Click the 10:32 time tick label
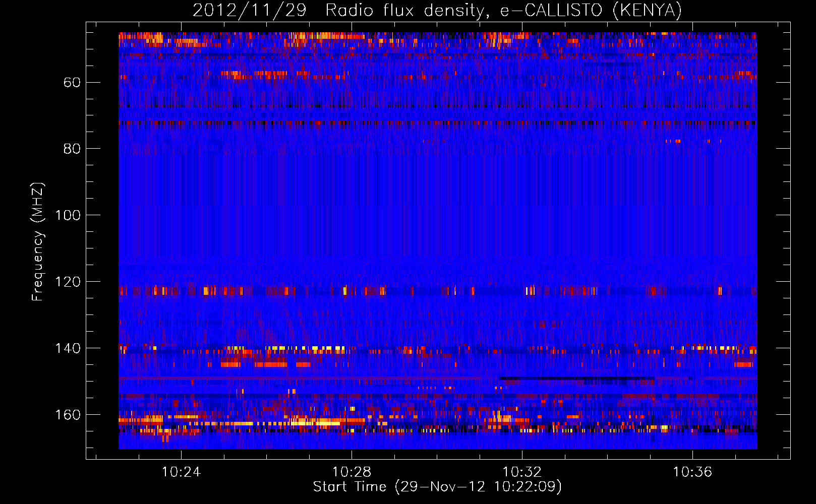The width and height of the screenshot is (816, 504). click(x=522, y=472)
